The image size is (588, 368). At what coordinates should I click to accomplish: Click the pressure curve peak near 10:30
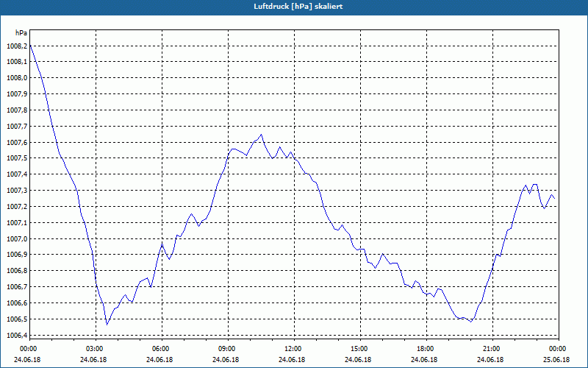point(262,135)
